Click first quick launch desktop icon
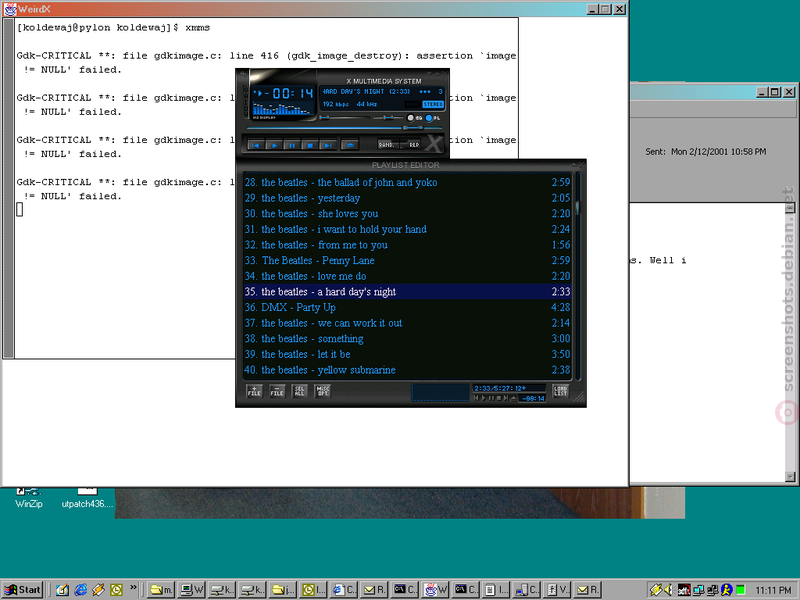 (x=62, y=590)
